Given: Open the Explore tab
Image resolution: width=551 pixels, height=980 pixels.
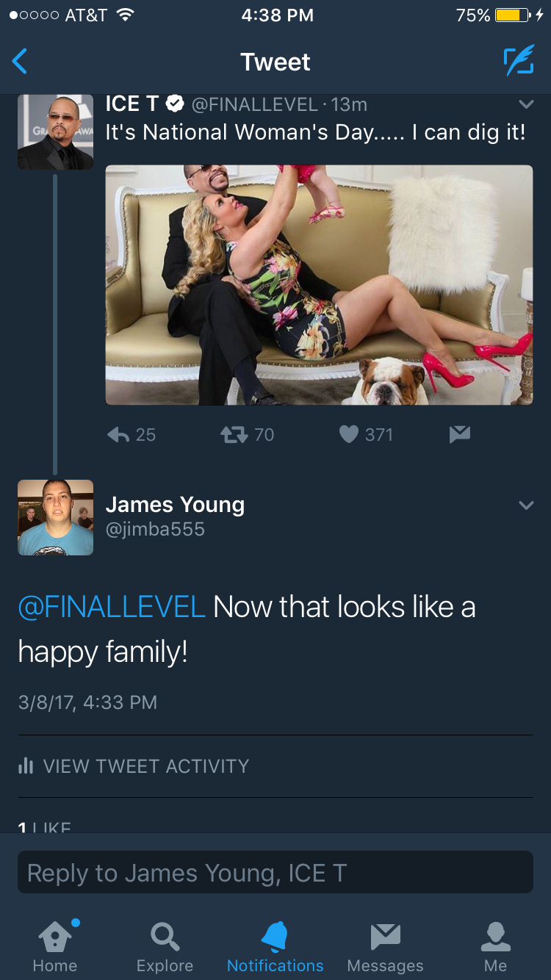Looking at the screenshot, I should (x=165, y=946).
